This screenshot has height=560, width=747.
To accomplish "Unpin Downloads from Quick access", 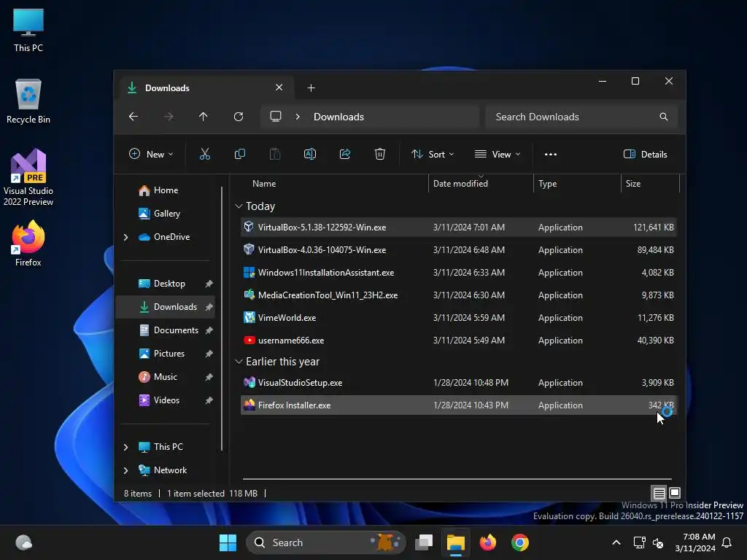I will [x=209, y=307].
